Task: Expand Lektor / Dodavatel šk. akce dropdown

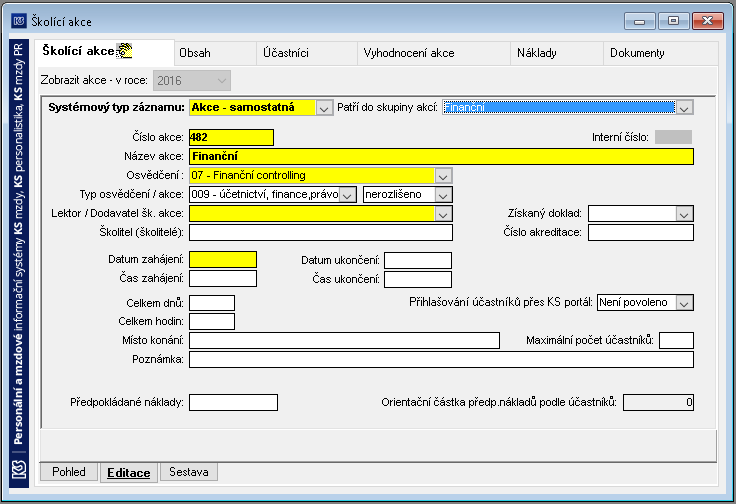Action: [x=443, y=214]
